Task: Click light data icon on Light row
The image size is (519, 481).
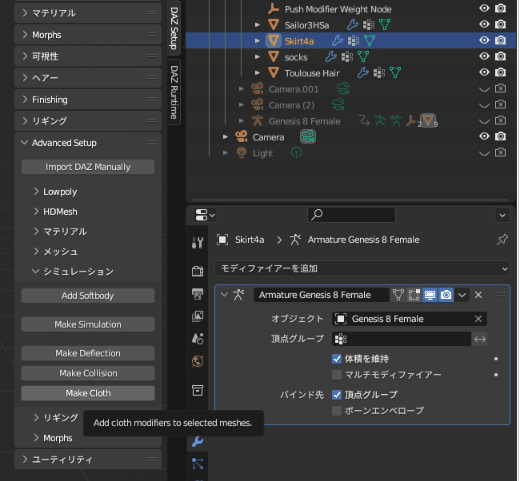Action: click(296, 153)
